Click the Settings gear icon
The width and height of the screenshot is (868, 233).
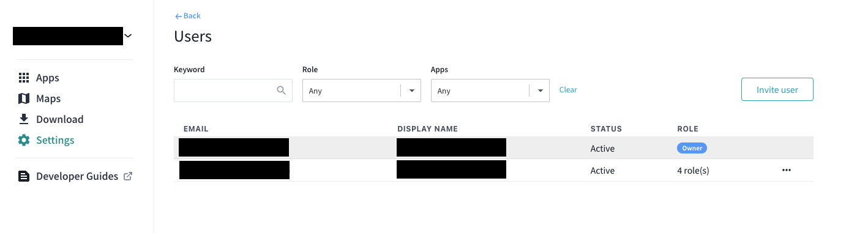tap(24, 140)
